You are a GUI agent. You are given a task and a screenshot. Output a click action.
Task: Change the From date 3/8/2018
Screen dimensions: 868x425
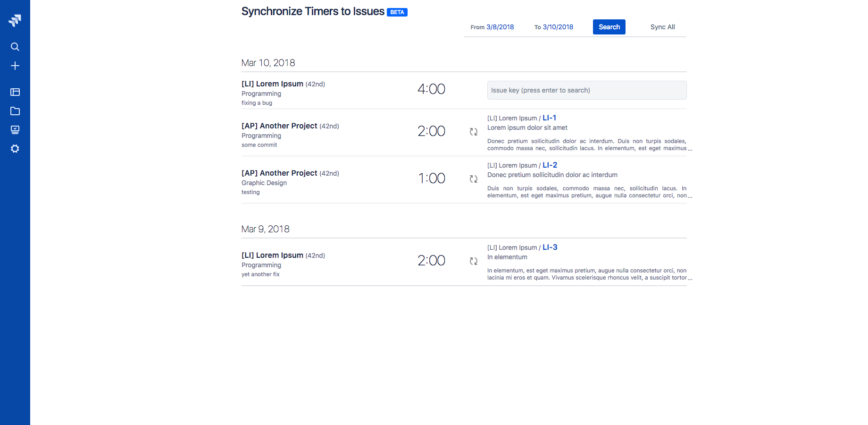click(500, 27)
